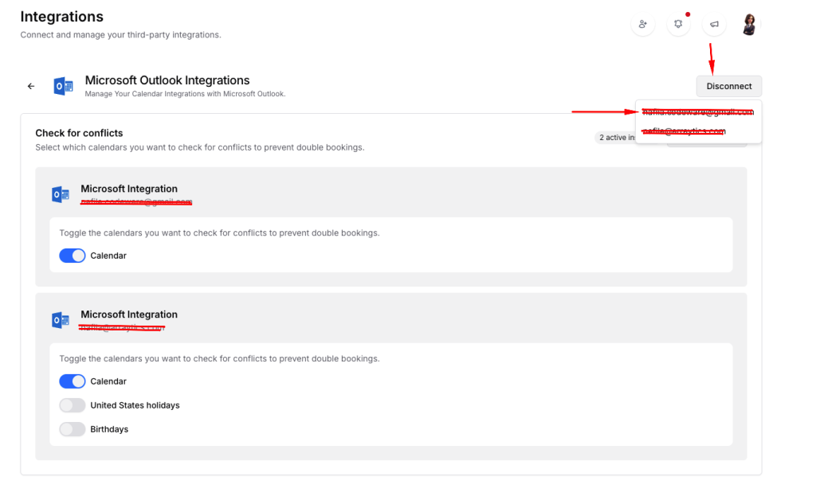Click the second Microsoft Integration title

coord(129,315)
